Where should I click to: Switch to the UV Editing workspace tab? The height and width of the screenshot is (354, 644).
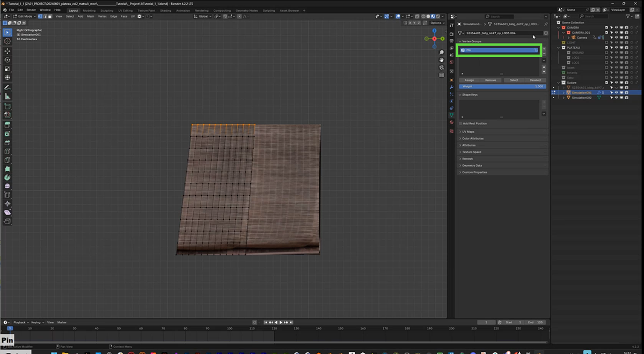click(x=125, y=10)
